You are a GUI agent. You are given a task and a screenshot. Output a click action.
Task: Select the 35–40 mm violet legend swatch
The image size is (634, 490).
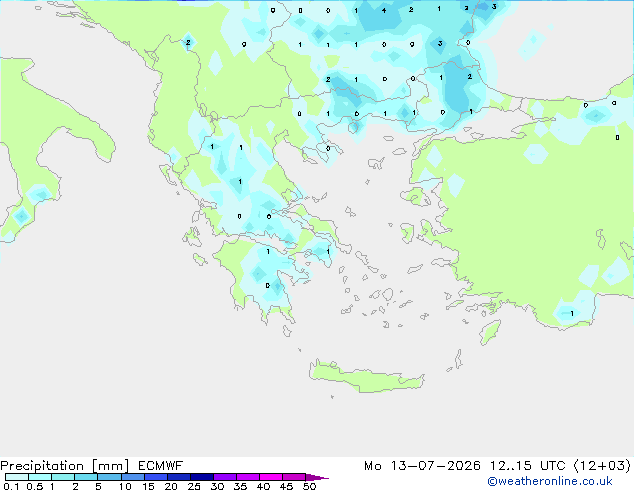248,477
